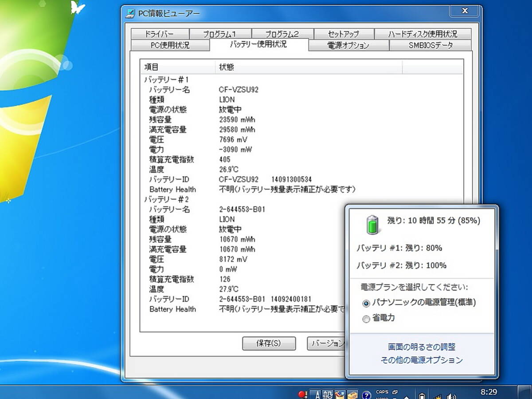Image resolution: width=532 pixels, height=399 pixels.
Task: Click the バッテリ #1: 残り: 80% line
Action: 399,248
